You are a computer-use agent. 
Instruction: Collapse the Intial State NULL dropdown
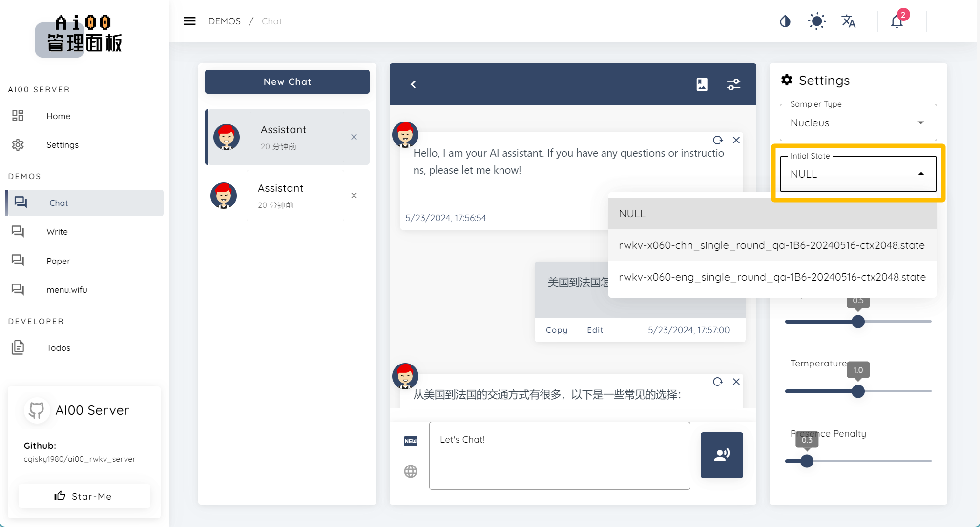pos(858,174)
